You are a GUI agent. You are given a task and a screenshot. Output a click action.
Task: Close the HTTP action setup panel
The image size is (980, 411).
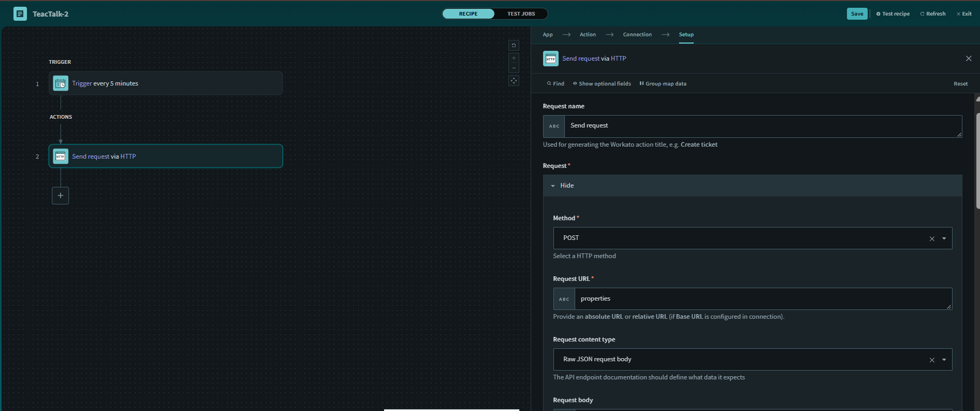(x=968, y=59)
